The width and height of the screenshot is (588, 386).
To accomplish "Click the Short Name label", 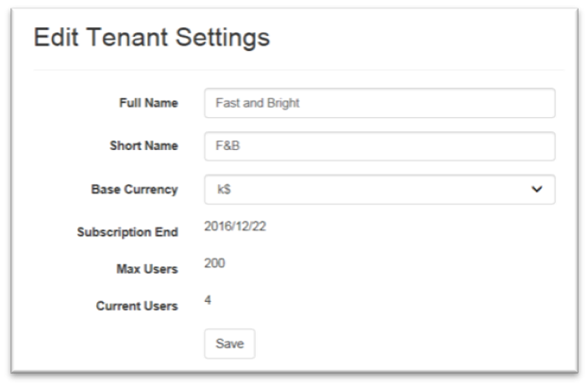I will coord(143,145).
